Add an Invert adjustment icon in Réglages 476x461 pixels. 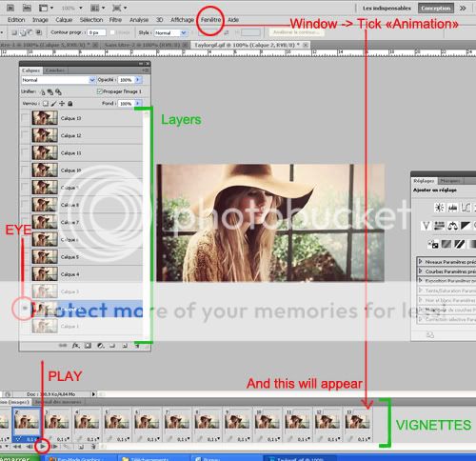coord(433,244)
